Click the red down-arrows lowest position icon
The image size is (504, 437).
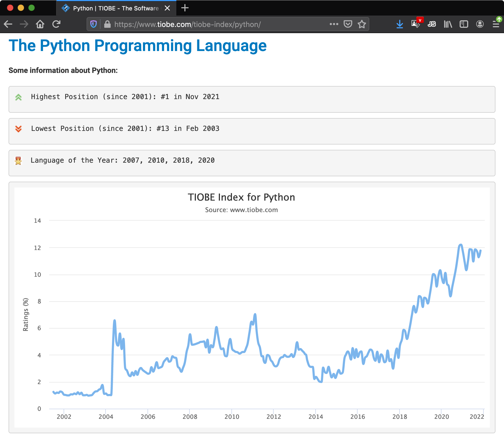point(18,129)
